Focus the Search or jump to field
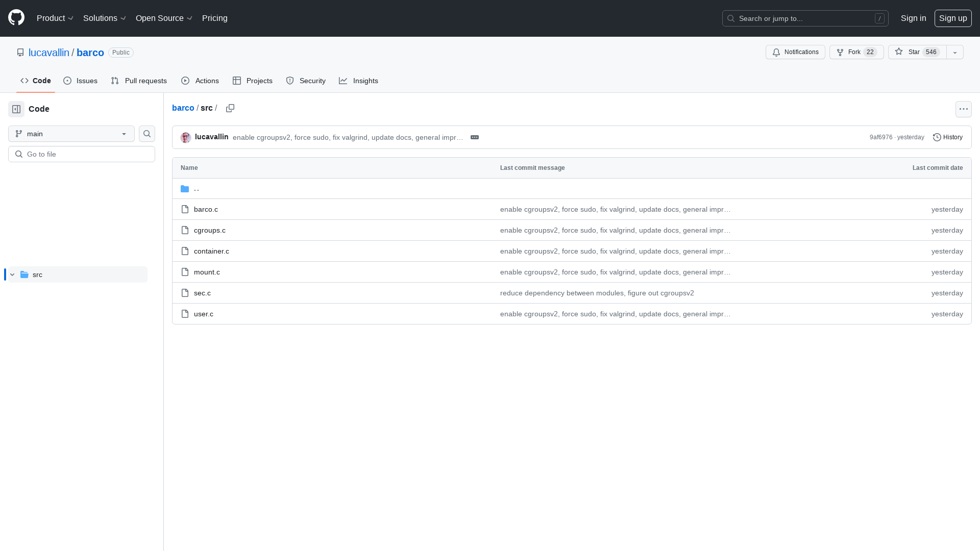 click(x=805, y=18)
